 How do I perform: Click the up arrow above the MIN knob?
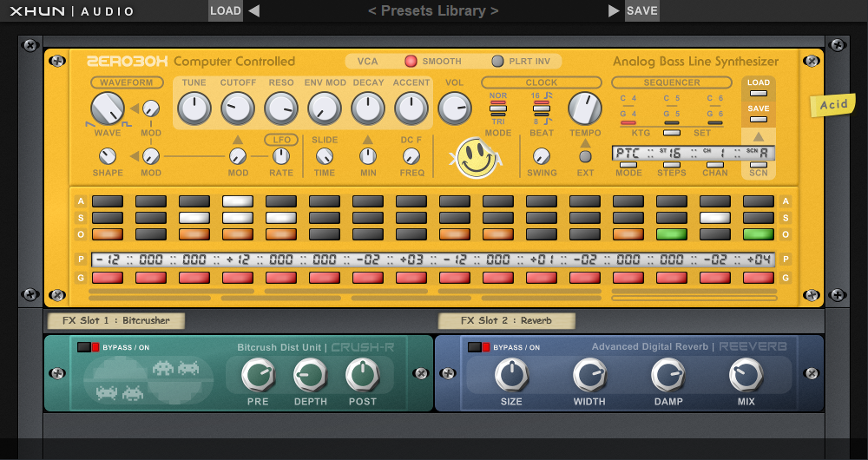(x=367, y=140)
